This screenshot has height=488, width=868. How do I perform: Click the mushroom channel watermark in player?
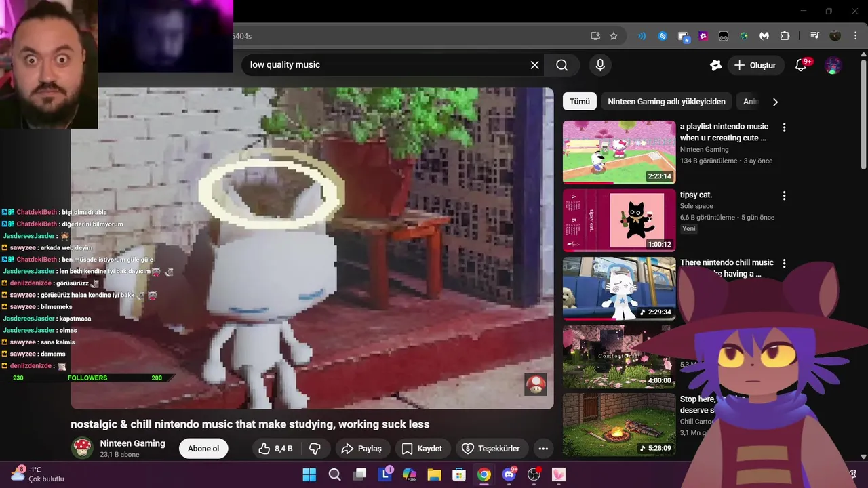(536, 384)
